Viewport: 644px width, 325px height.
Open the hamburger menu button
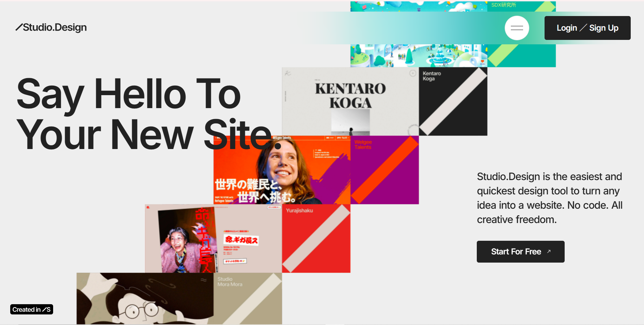click(x=517, y=28)
